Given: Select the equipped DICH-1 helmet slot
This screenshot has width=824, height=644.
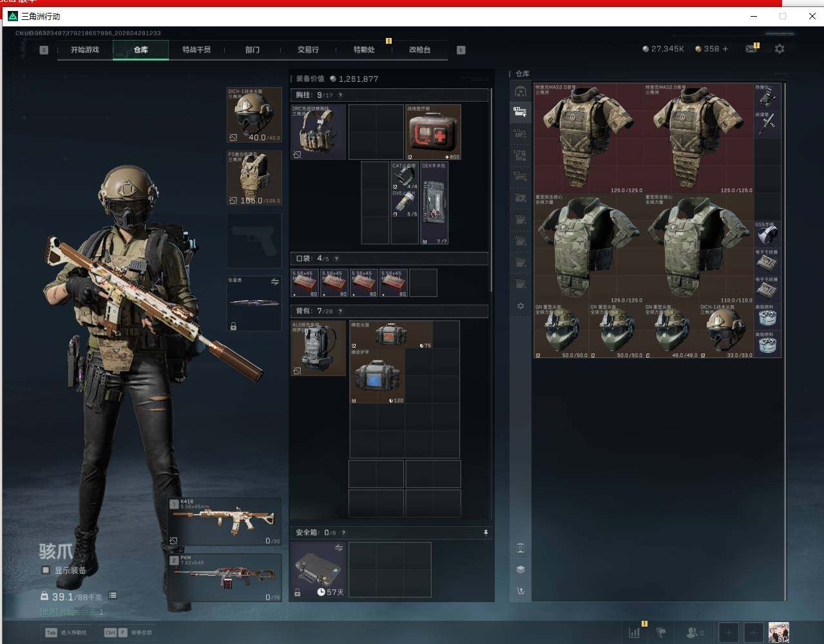Looking at the screenshot, I should coord(254,115).
